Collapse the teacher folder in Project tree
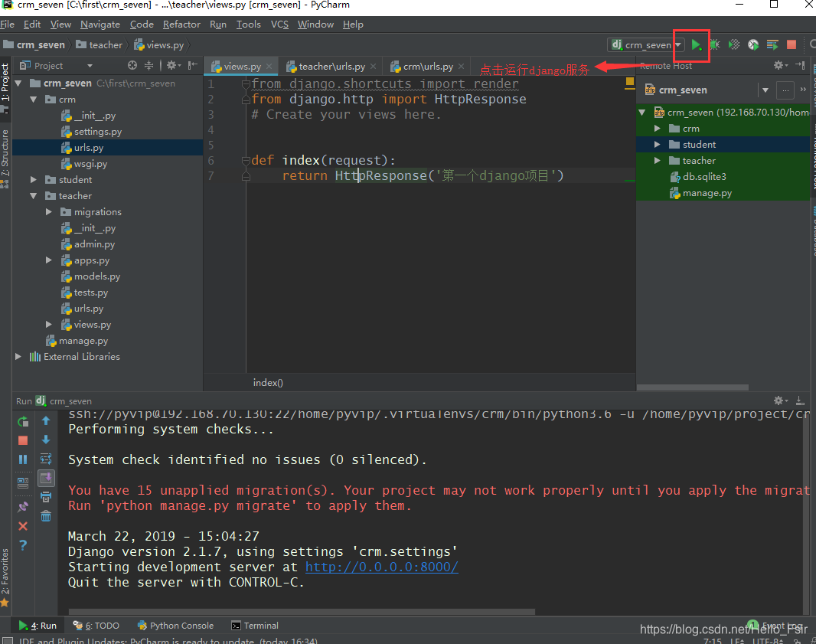Viewport: 816px width, 644px height. coord(34,196)
